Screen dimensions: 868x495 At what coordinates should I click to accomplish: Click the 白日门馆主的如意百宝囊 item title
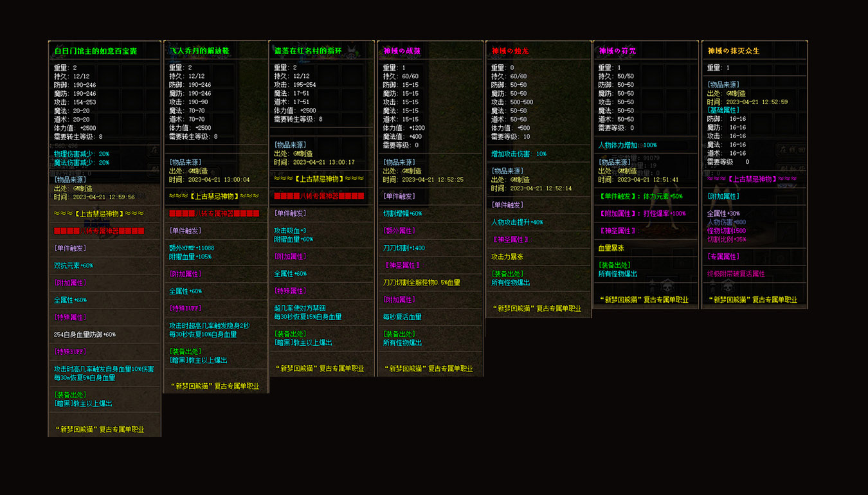pos(95,51)
